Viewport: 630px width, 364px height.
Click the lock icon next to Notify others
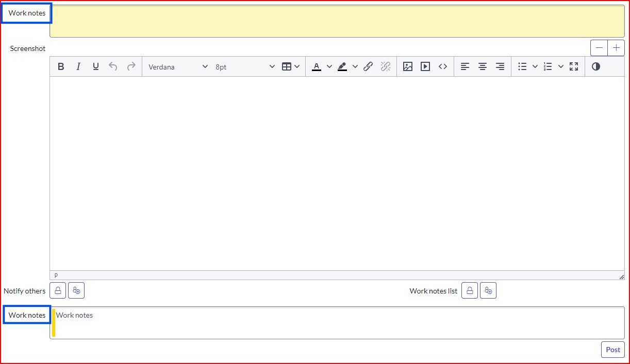click(x=57, y=290)
